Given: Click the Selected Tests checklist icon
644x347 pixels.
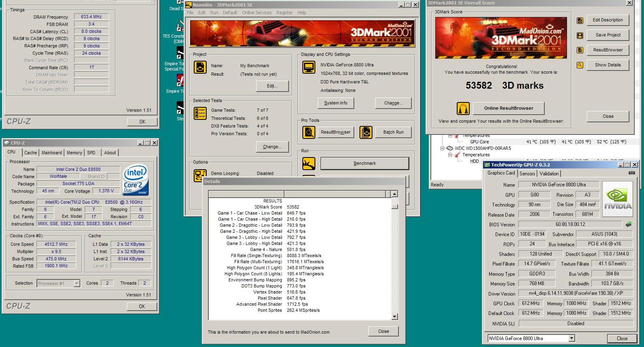Looking at the screenshot, I should pos(200,113).
